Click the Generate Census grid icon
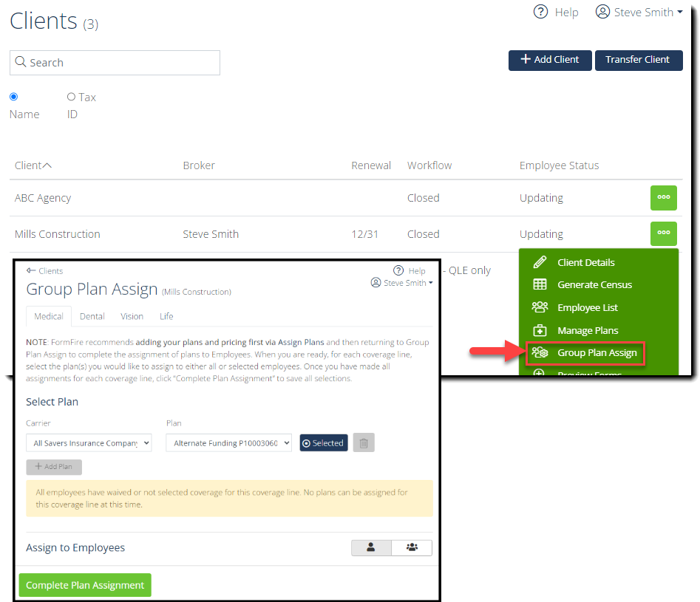Image resolution: width=700 pixels, height=602 pixels. point(539,284)
